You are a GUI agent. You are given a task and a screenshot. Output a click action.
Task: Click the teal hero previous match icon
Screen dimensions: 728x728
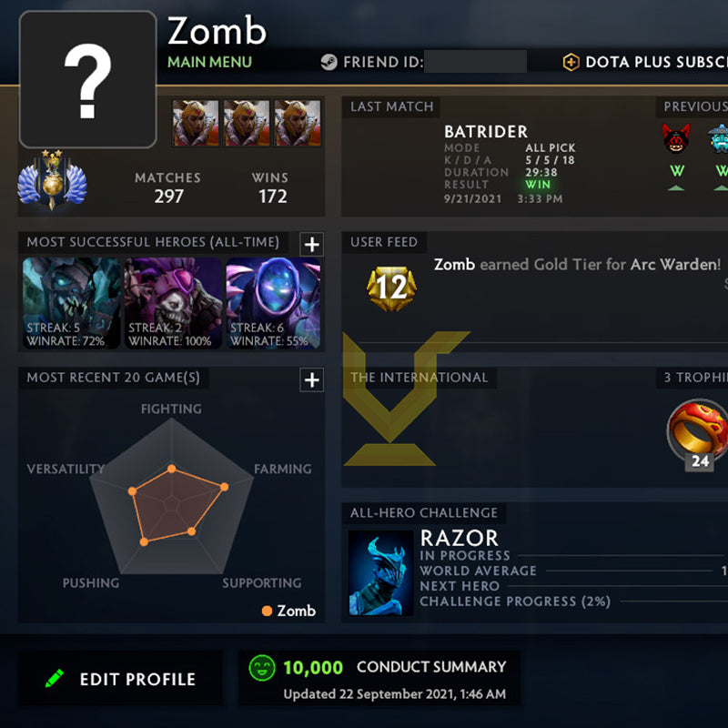point(718,138)
